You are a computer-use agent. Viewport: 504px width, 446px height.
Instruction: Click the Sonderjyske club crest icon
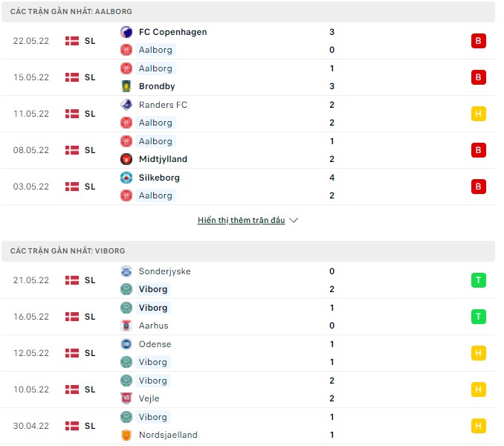(x=126, y=271)
